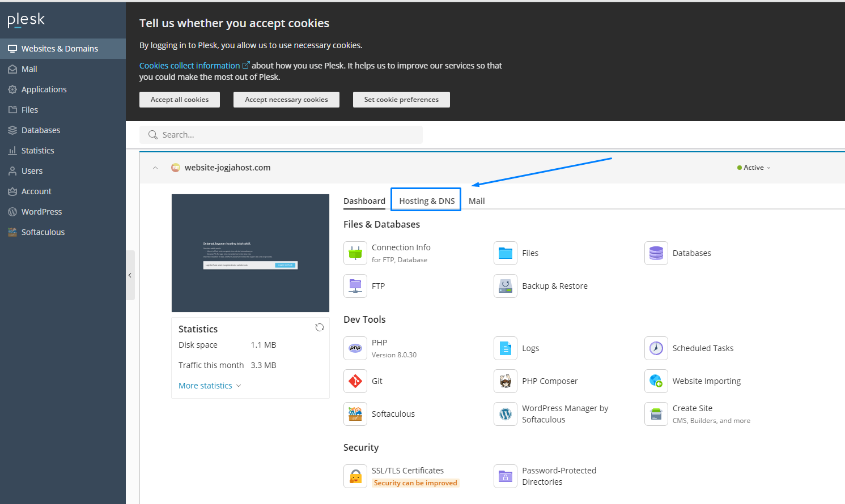Open the Backup & Restore icon
Image resolution: width=845 pixels, height=504 pixels.
pos(506,286)
